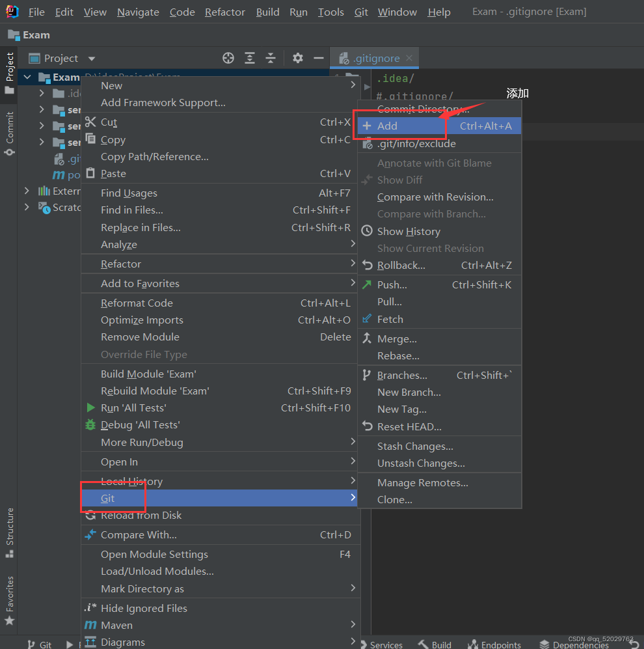
Task: Open the Structure tool window sidebar
Action: (9, 532)
